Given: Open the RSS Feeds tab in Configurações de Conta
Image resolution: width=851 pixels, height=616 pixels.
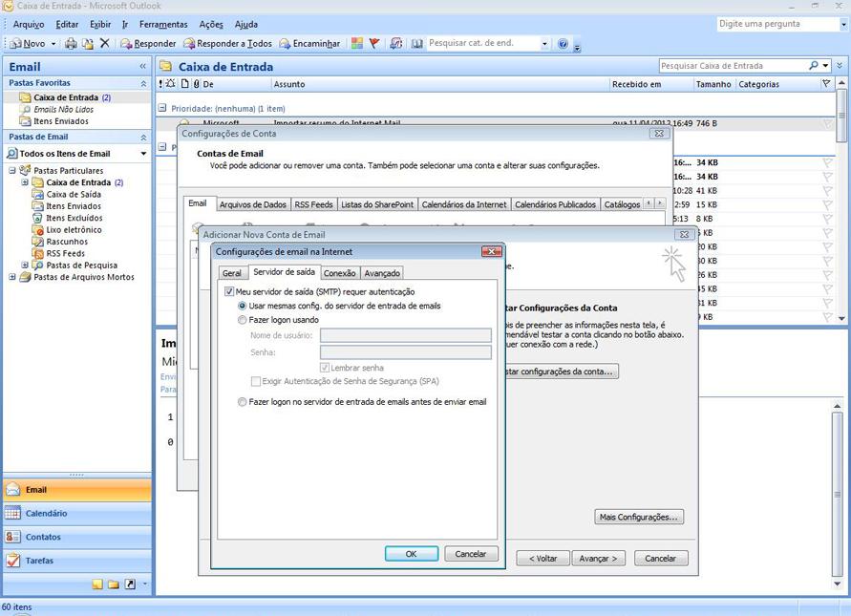Looking at the screenshot, I should pos(313,204).
